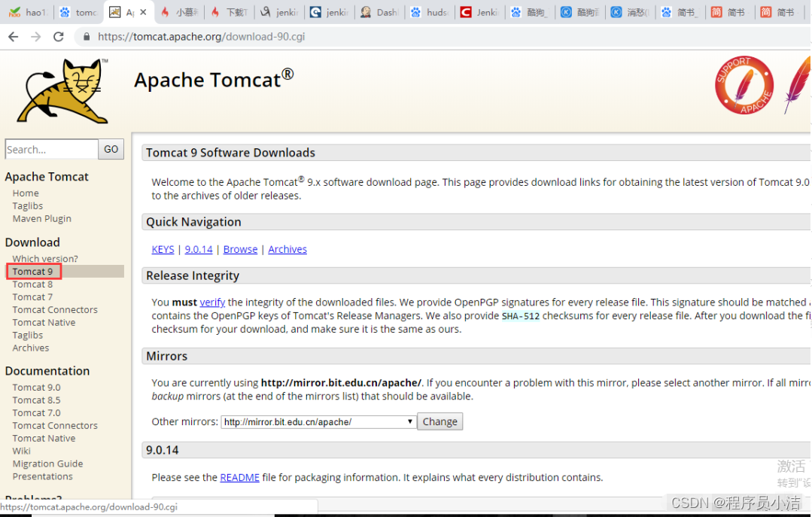
Task: Click the Support Apache round badge
Action: click(x=744, y=85)
